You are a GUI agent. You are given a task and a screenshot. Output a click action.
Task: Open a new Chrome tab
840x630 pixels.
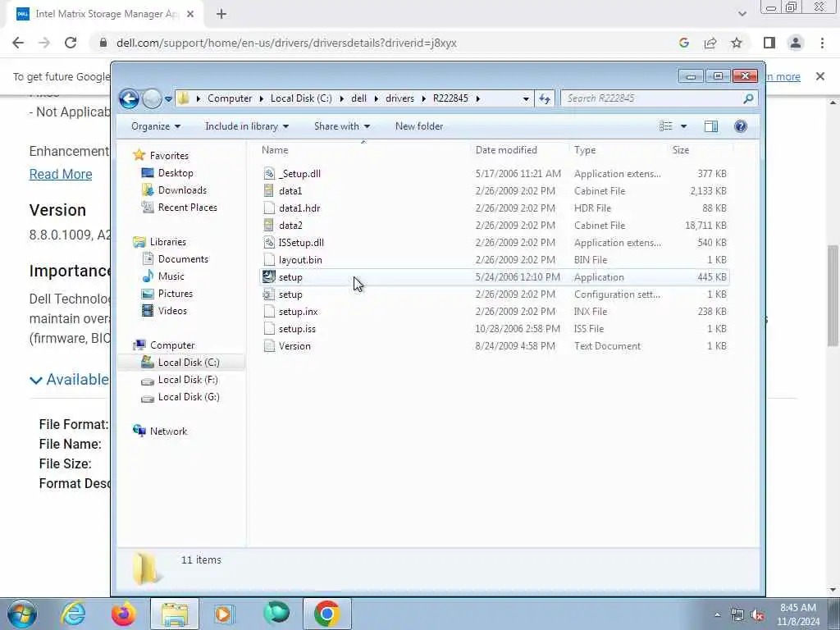(221, 15)
